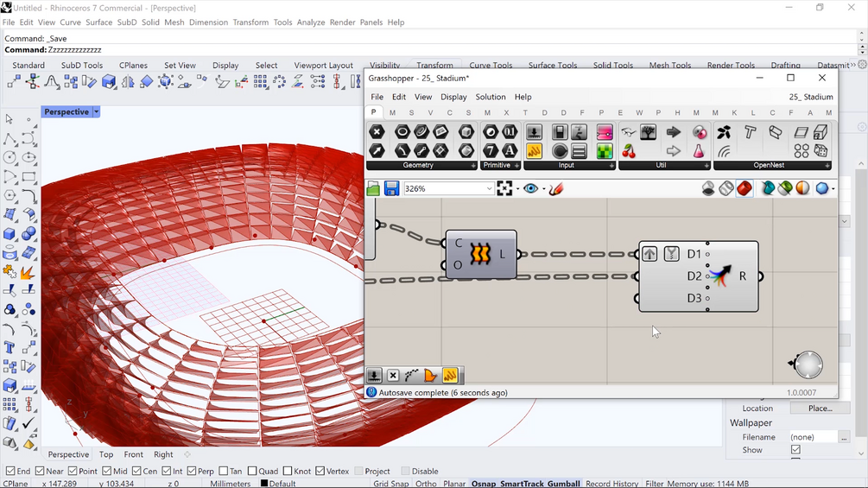868x488 pixels.
Task: Click the Rhino Box solid tool icon
Action: point(10,234)
